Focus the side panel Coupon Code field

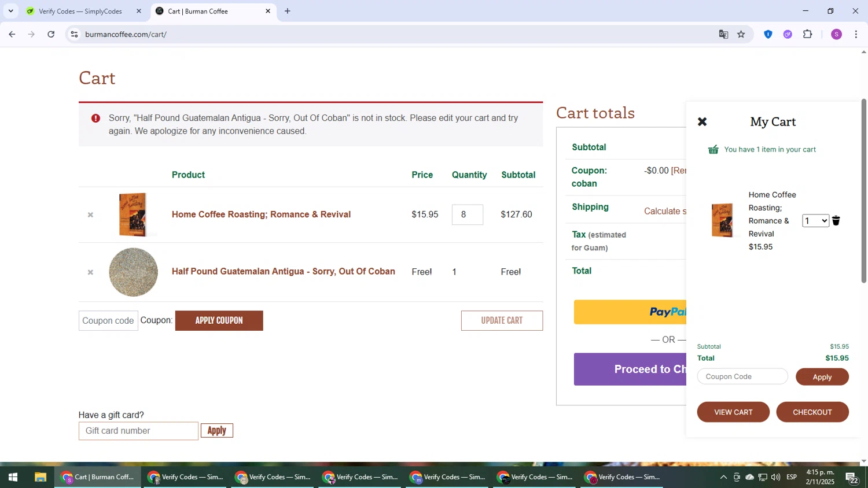(742, 376)
